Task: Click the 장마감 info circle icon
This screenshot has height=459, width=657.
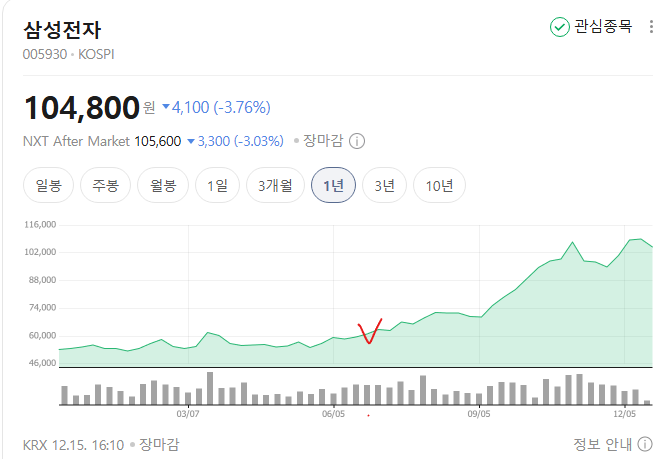Action: pos(357,141)
